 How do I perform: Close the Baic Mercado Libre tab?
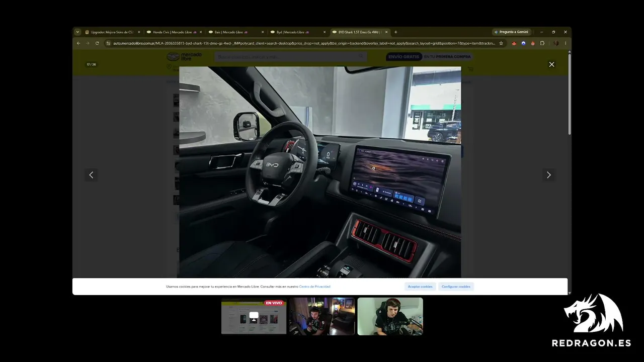tap(263, 32)
